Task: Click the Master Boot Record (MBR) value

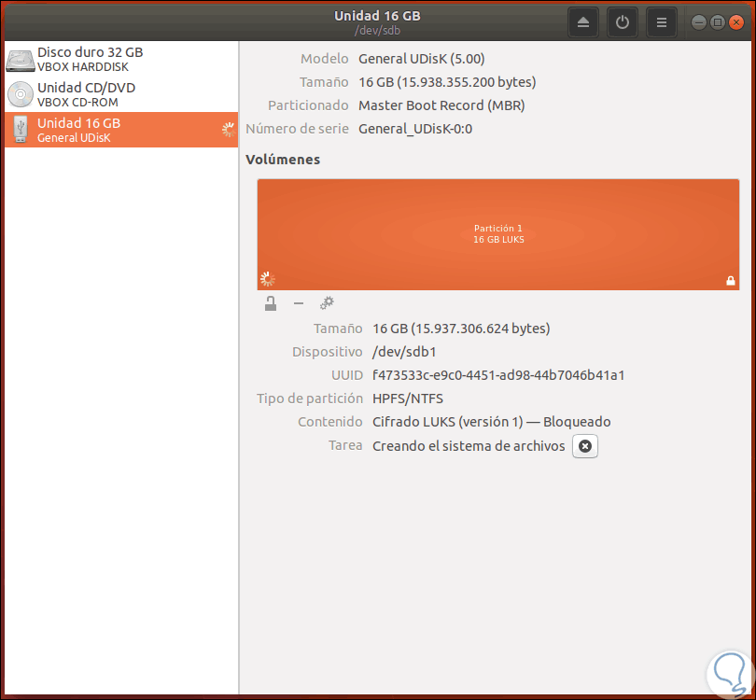Action: click(x=441, y=105)
